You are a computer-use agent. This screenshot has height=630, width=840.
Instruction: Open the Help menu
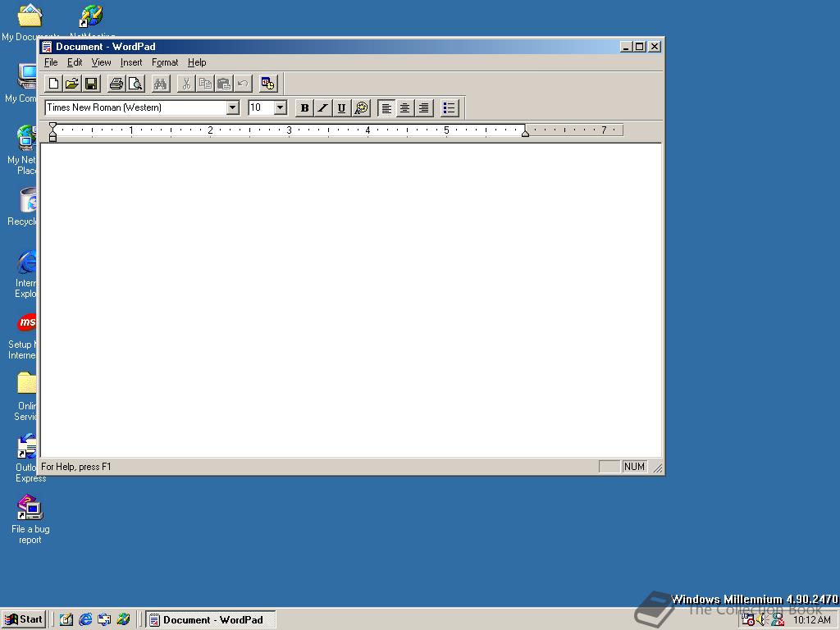tap(197, 62)
